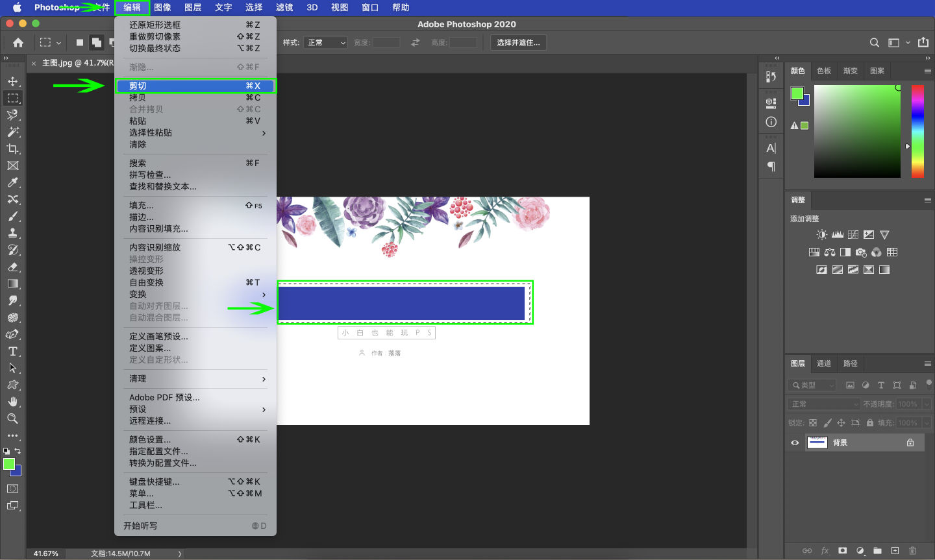Click the 选择并遮住... button
Image resolution: width=935 pixels, height=560 pixels.
[x=517, y=43]
